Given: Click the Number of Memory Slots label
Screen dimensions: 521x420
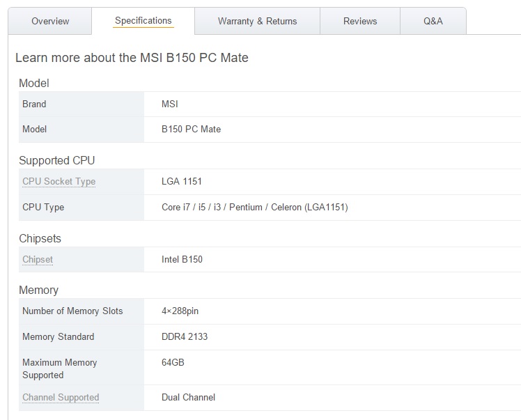Looking at the screenshot, I should [x=72, y=311].
